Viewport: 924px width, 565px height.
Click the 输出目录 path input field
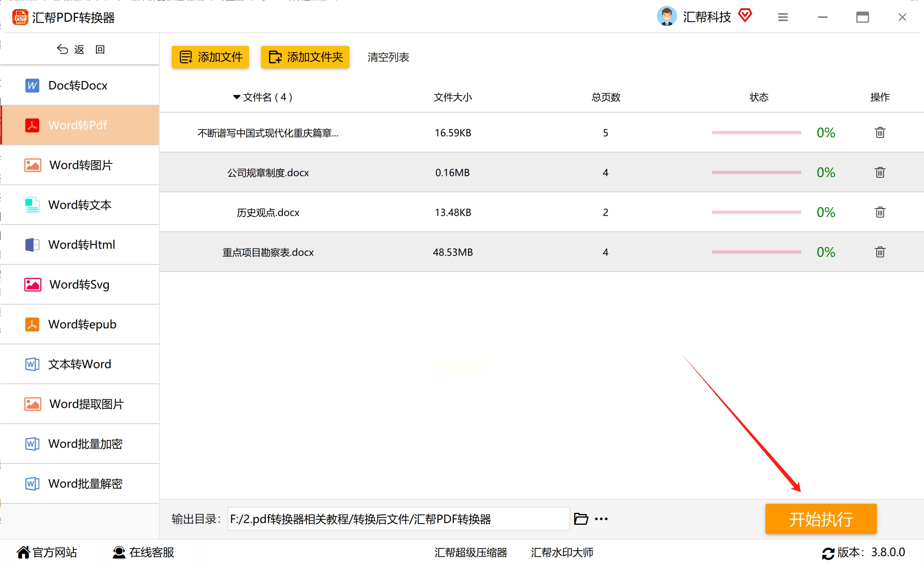coord(398,519)
